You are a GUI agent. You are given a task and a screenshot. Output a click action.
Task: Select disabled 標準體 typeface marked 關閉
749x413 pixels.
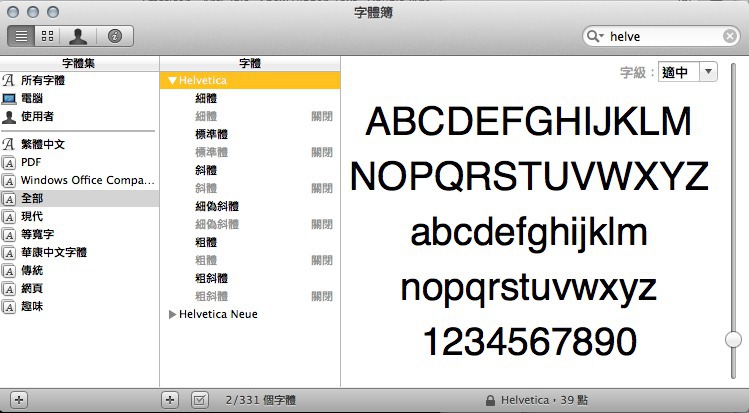pos(250,152)
